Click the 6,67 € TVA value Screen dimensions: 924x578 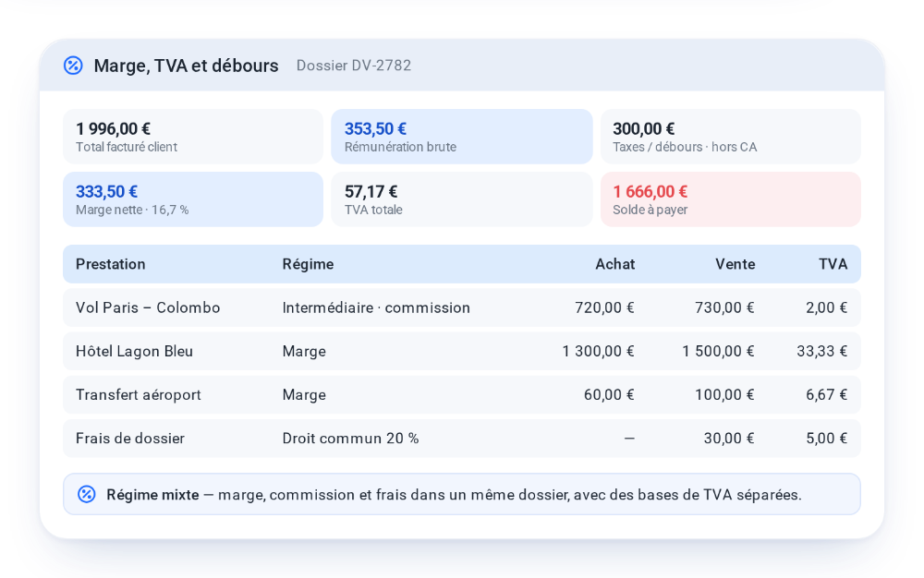827,395
